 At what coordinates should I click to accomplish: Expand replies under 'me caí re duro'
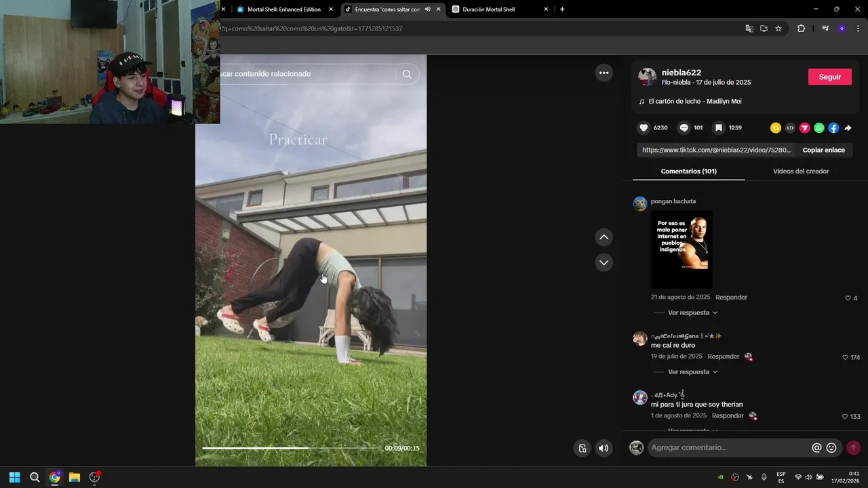pyautogui.click(x=692, y=372)
